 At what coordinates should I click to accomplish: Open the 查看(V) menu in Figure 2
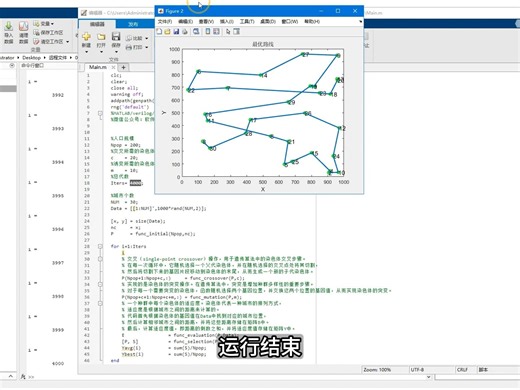click(x=206, y=21)
